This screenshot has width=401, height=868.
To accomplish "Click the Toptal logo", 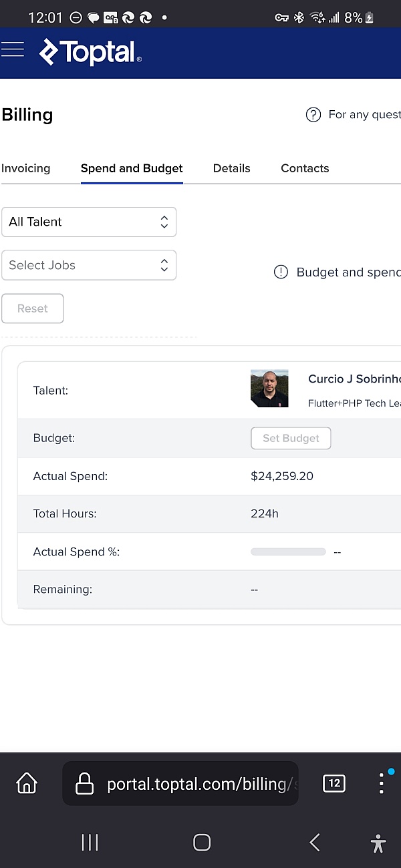I will point(90,53).
